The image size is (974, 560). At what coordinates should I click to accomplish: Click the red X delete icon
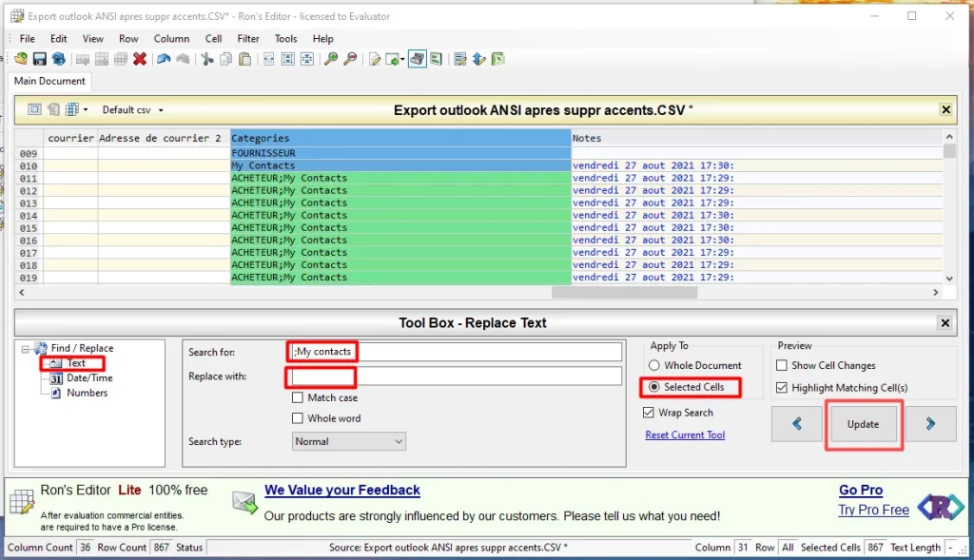coord(140,59)
